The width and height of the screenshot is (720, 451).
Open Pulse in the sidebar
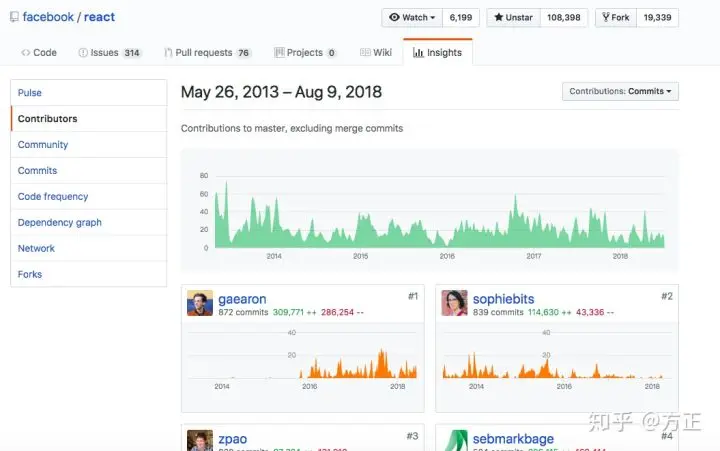(89, 93)
